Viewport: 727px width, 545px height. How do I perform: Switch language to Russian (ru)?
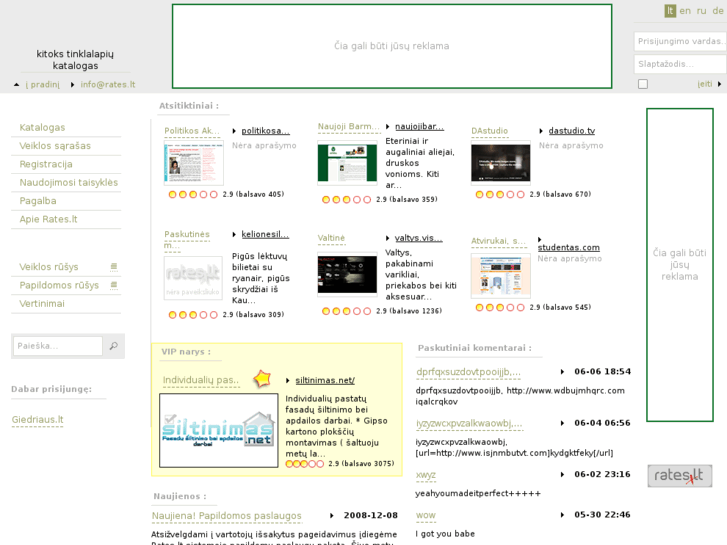(x=701, y=11)
